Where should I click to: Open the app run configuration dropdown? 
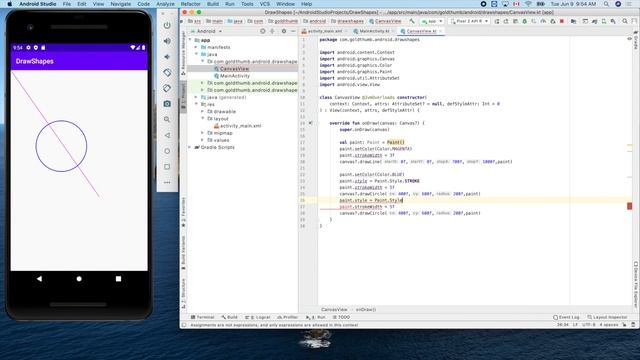tap(432, 21)
